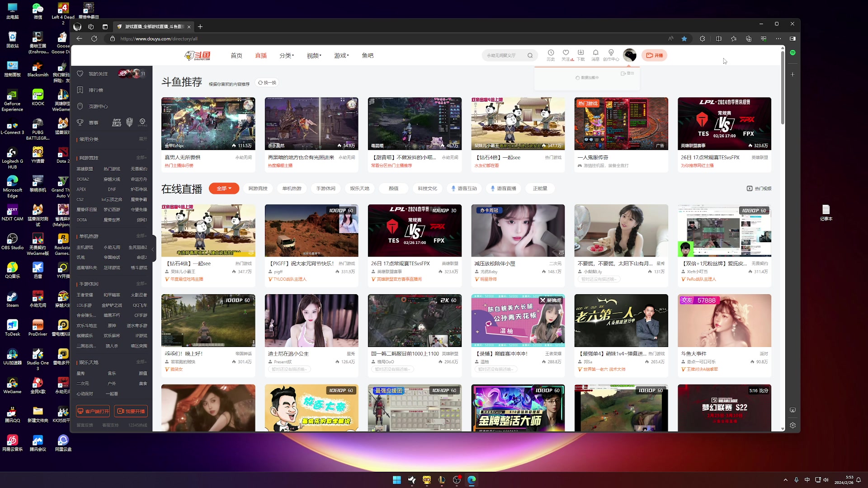The width and height of the screenshot is (868, 488).
Task: Collapse the left sidebar with arrow handle
Action: coord(153,249)
